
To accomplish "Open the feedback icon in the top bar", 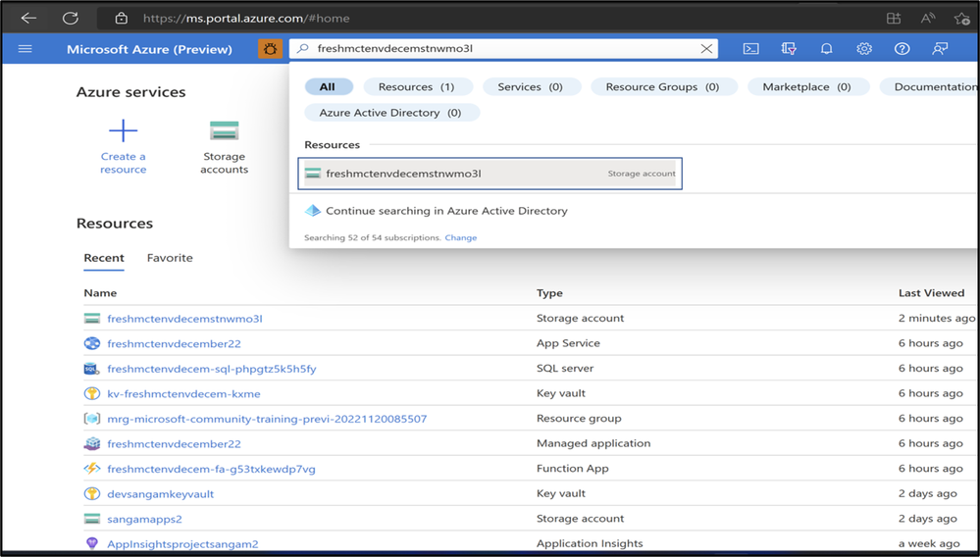I will pos(940,49).
